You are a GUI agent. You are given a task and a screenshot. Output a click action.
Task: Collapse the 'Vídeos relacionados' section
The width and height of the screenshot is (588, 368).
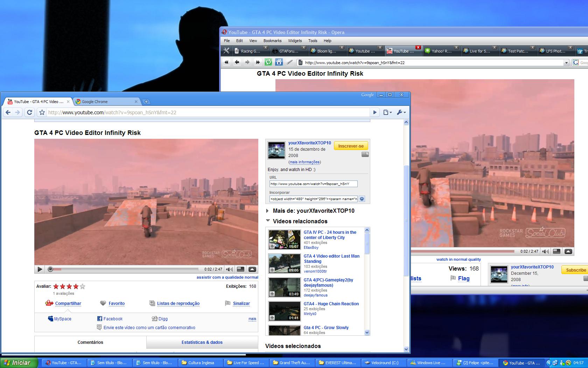point(268,221)
